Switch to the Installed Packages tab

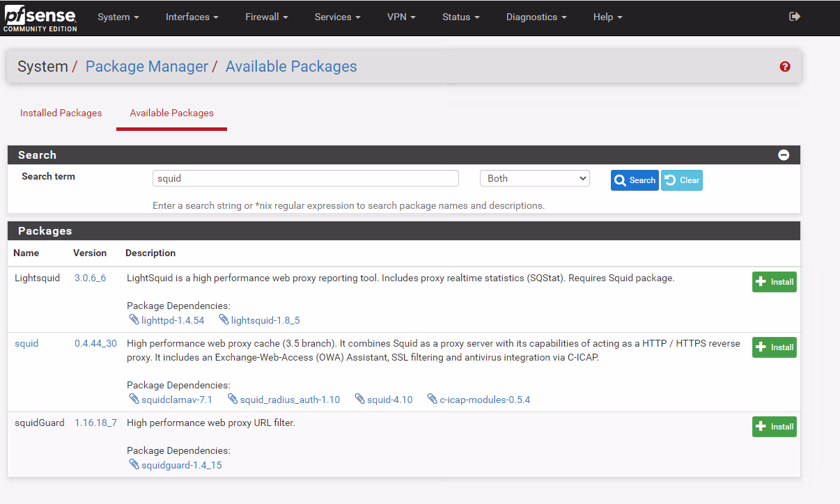61,113
